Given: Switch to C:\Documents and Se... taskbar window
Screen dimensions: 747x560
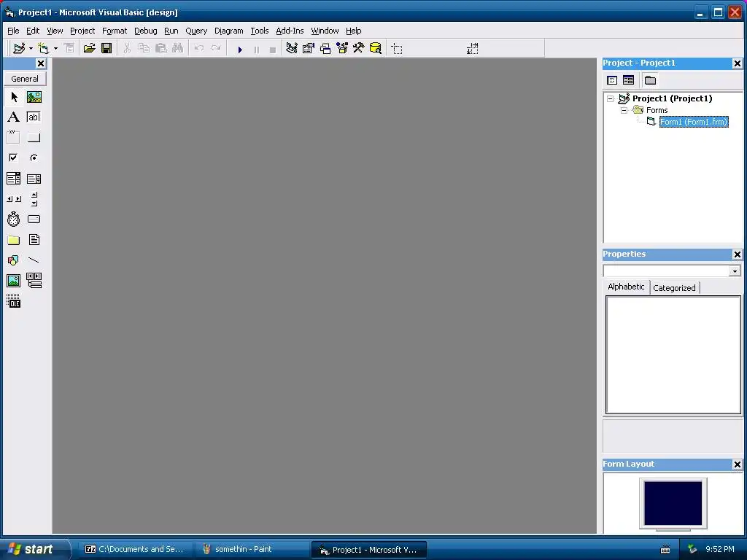Looking at the screenshot, I should click(x=135, y=549).
